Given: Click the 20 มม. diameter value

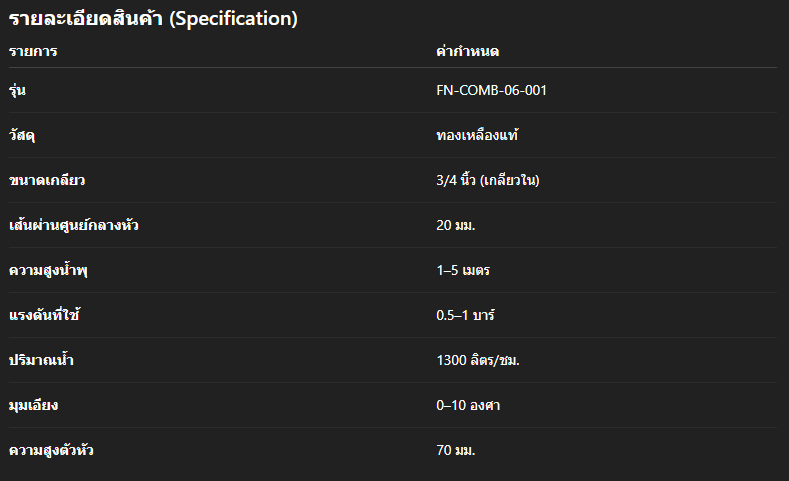Looking at the screenshot, I should [455, 225].
